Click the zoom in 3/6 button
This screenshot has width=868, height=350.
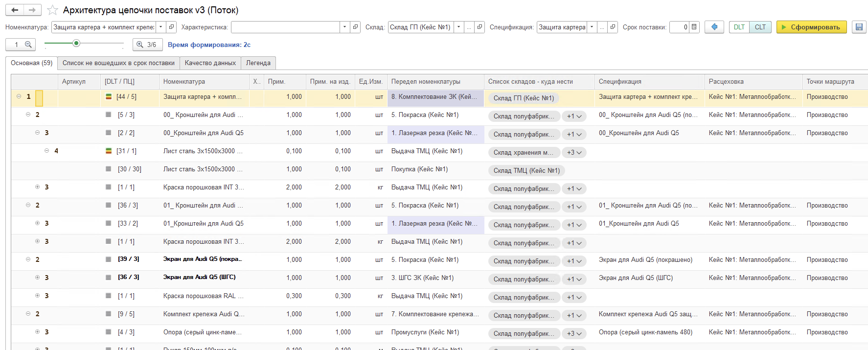147,45
